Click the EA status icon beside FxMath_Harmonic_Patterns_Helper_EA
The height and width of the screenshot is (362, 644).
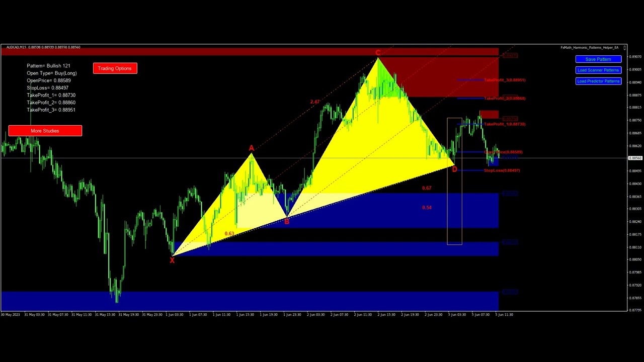(624, 48)
